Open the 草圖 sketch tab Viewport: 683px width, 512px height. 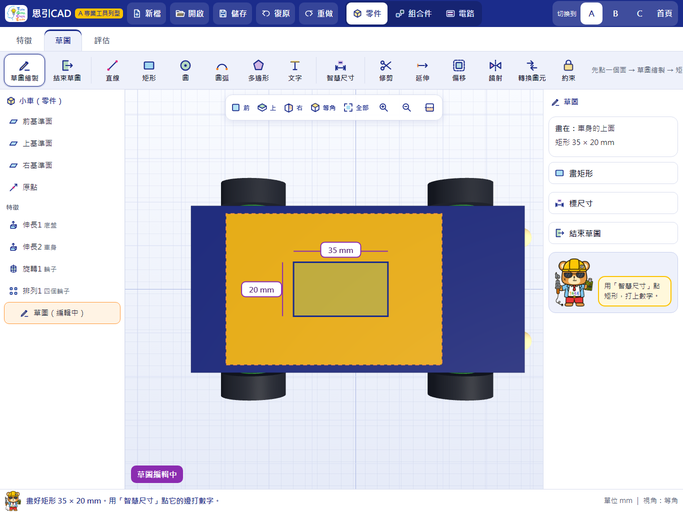(x=63, y=41)
